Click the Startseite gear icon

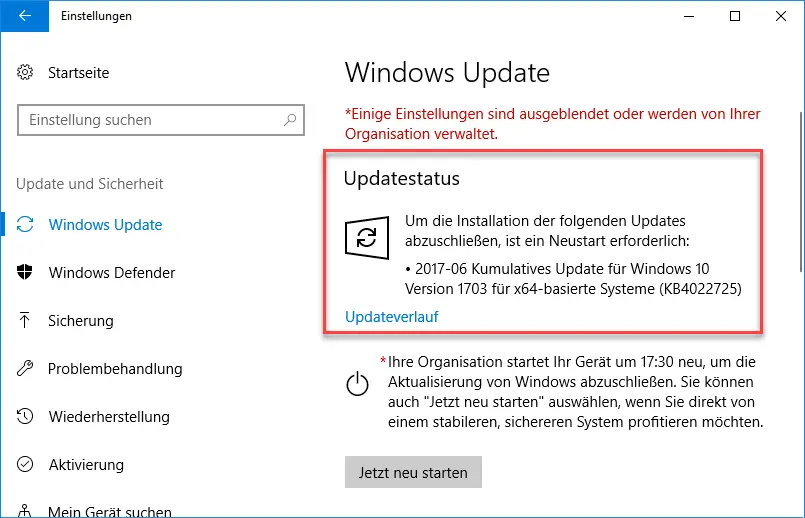(x=25, y=72)
